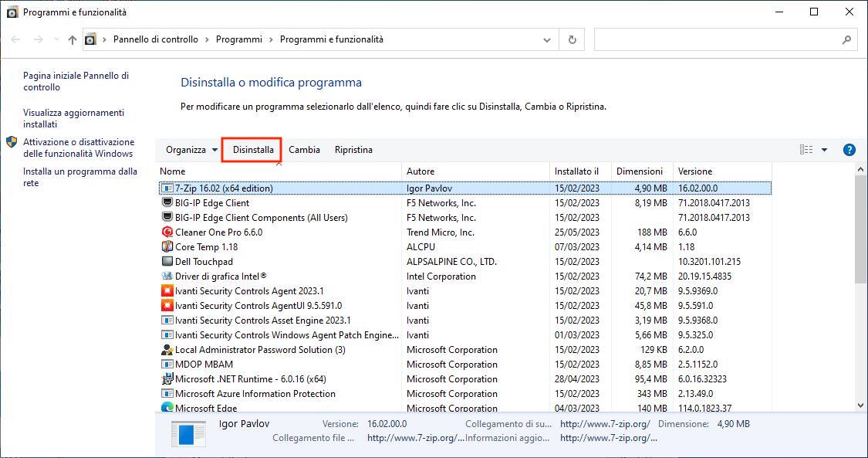
Task: Click the vertical scrollbar down arrow
Action: tap(861, 405)
